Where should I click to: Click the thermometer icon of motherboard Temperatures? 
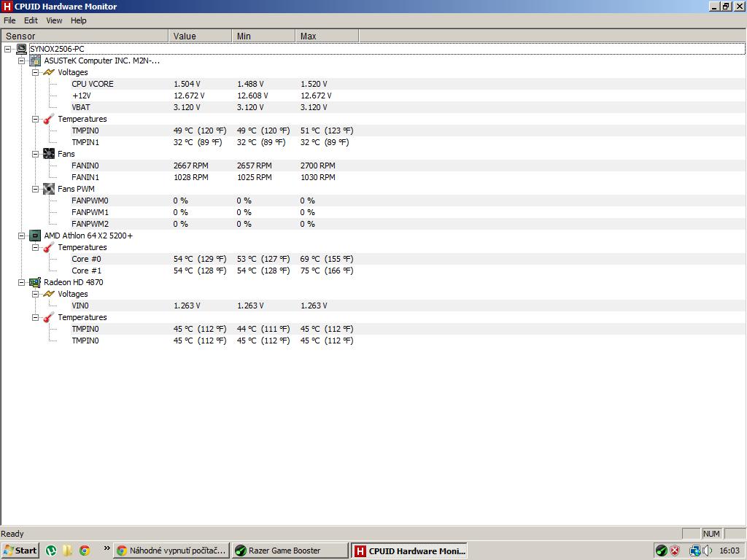point(49,119)
